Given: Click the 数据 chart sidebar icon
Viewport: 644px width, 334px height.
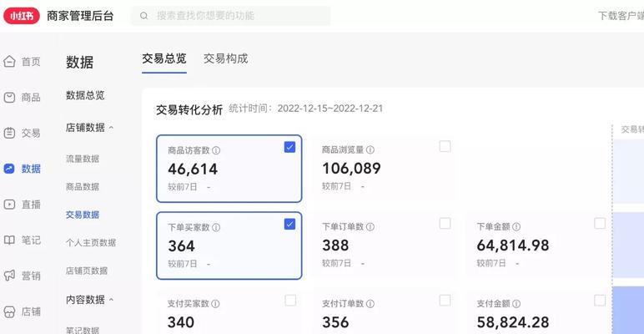Looking at the screenshot, I should tap(9, 169).
